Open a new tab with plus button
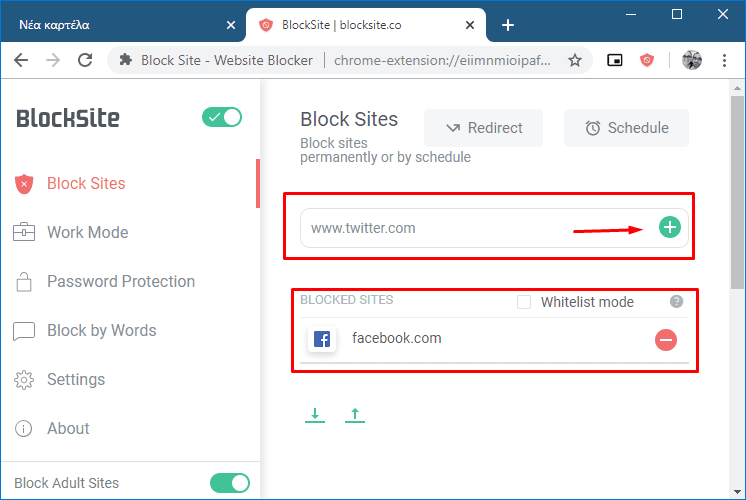The image size is (746, 500). pos(508,25)
